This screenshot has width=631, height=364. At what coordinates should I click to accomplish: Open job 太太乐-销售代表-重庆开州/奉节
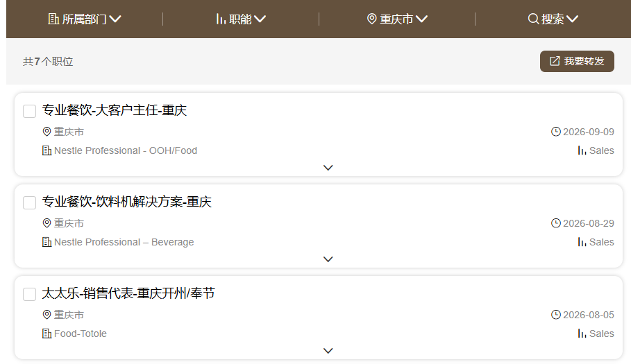(128, 293)
